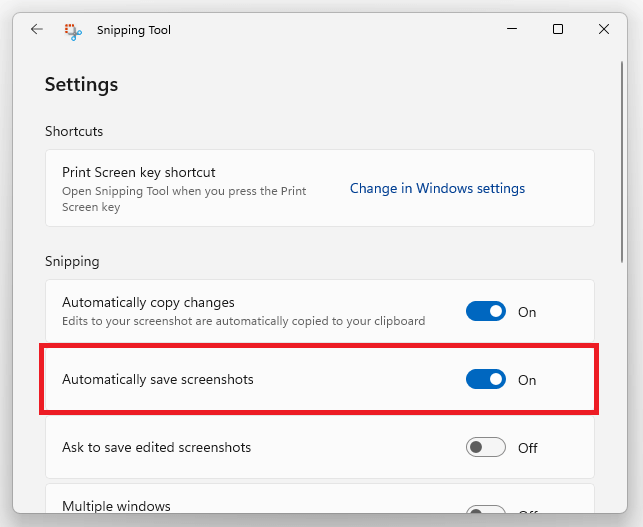Click 'Automatically save screenshots' label

pos(158,380)
